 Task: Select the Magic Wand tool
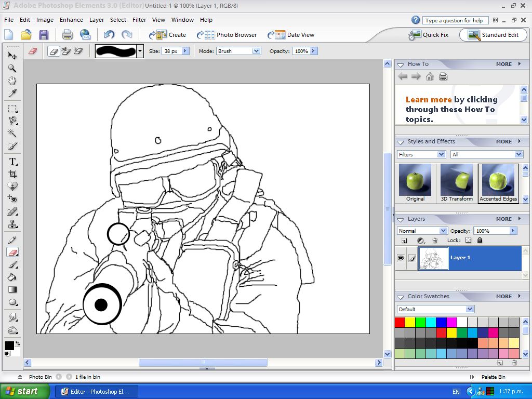coord(12,133)
